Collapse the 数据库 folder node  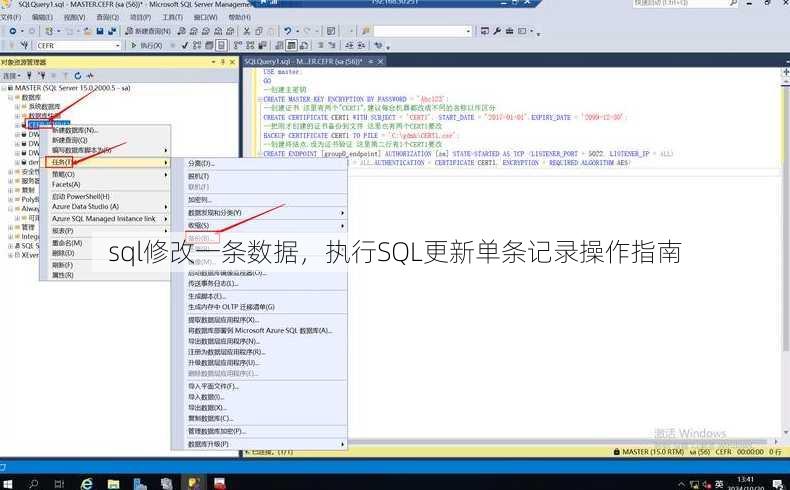coord(11,97)
